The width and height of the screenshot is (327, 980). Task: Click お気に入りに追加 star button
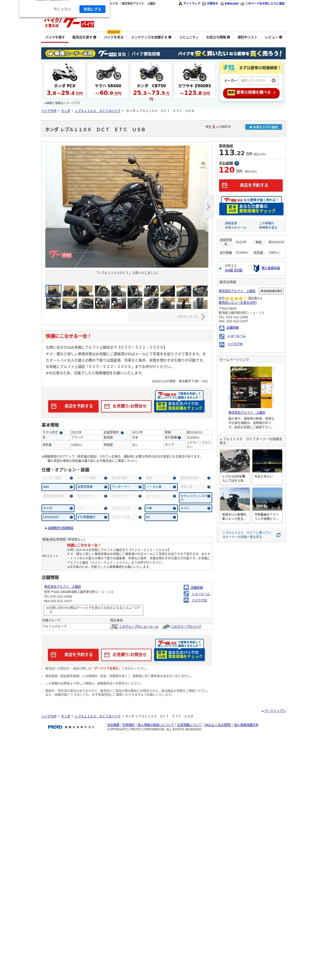coord(263,127)
